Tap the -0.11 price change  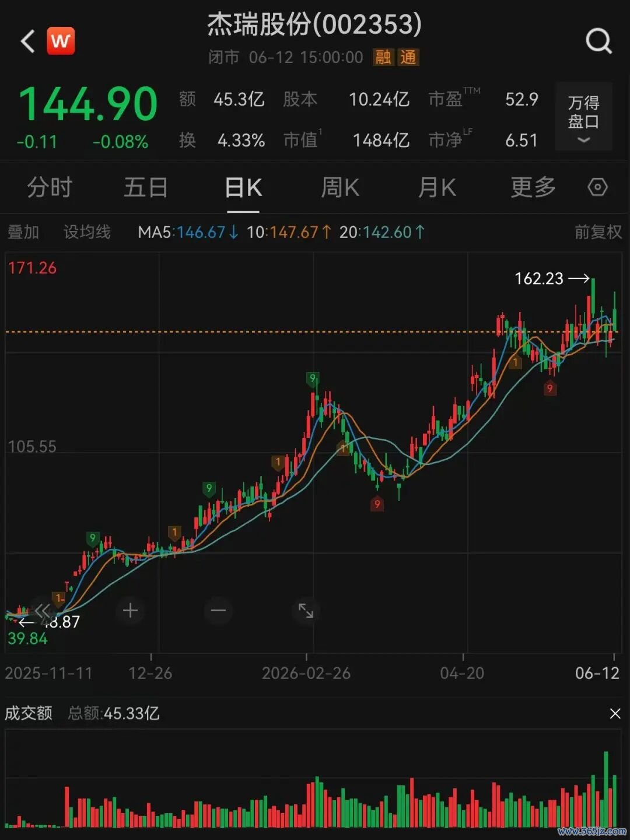(x=37, y=142)
